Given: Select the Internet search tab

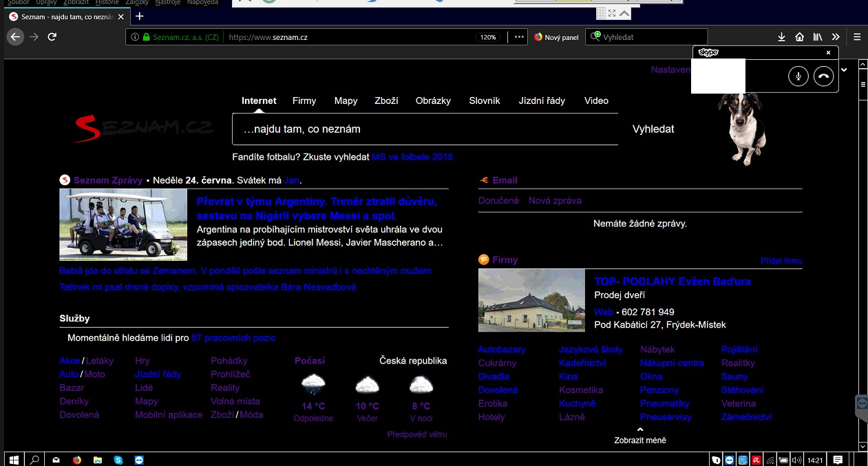Looking at the screenshot, I should click(259, 100).
